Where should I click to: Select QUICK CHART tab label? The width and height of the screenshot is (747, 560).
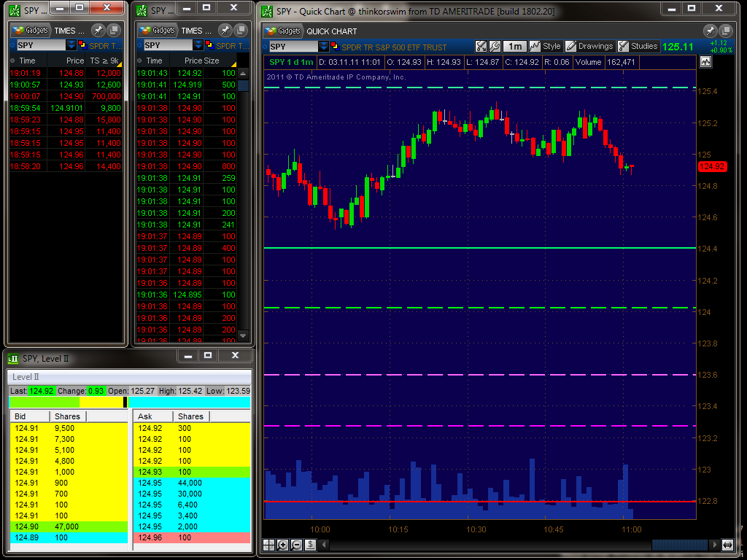332,31
